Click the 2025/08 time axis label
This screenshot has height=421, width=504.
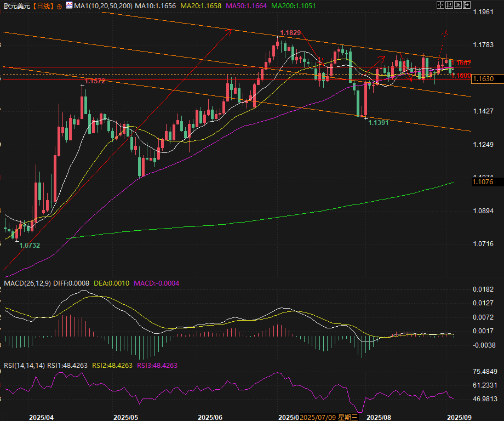[x=379, y=418]
